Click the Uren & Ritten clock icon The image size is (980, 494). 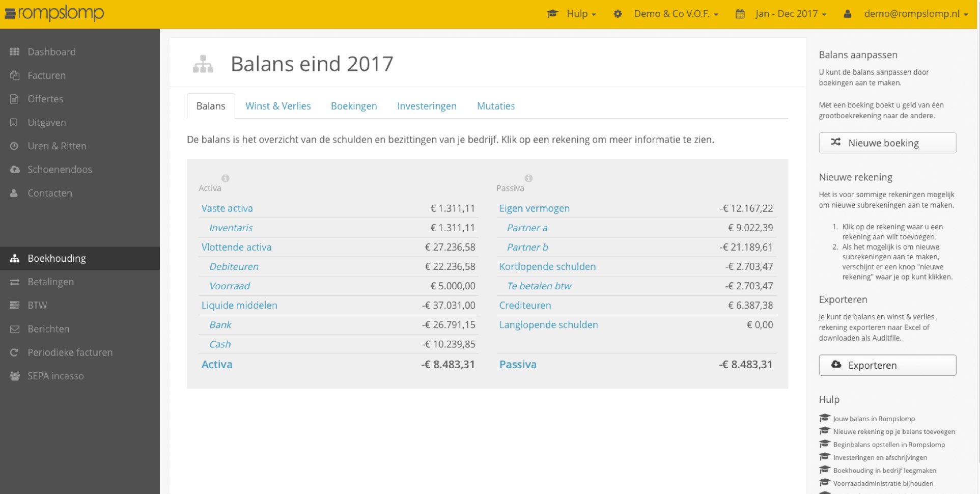point(14,146)
